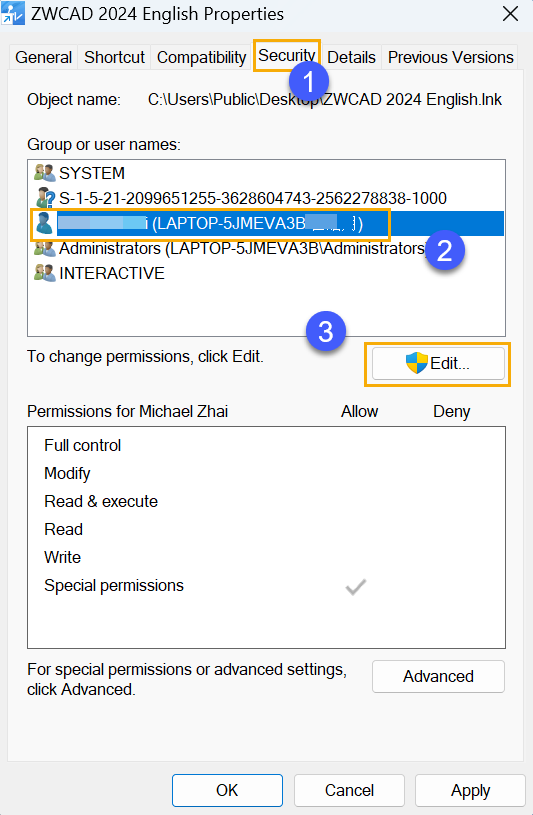533x815 pixels.
Task: Click the ZWCAD shortcut icon in title bar
Action: (x=12, y=14)
